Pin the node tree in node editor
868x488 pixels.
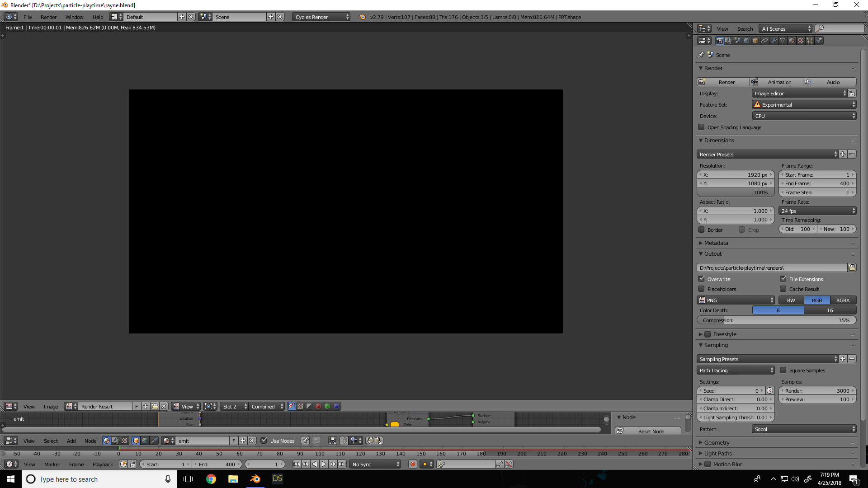point(305,441)
